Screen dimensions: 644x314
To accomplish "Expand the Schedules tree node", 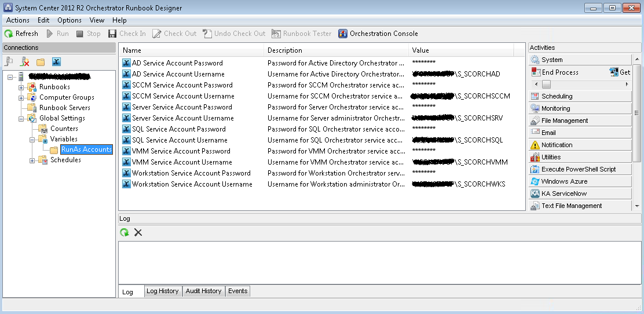I will click(x=32, y=160).
